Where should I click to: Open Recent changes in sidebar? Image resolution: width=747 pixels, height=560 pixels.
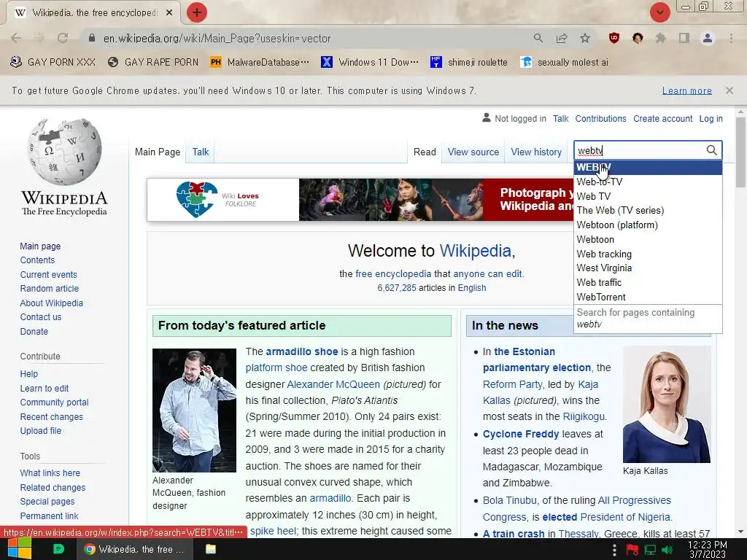52,416
